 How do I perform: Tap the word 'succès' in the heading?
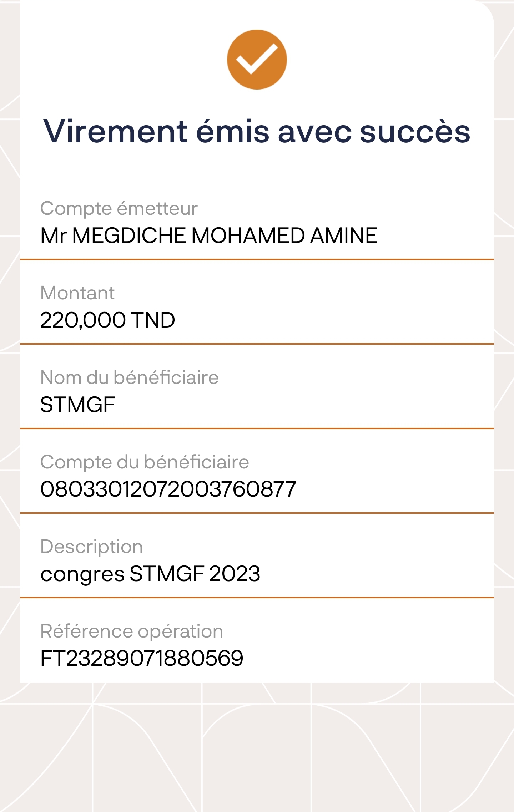click(415, 132)
